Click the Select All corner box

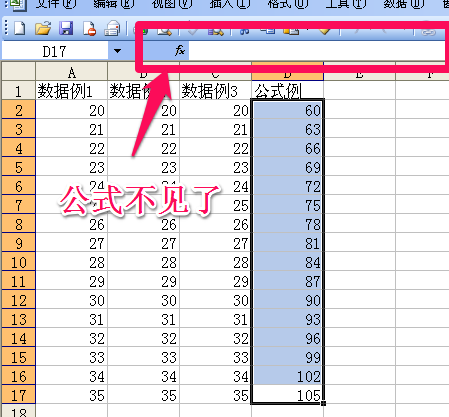click(18, 71)
